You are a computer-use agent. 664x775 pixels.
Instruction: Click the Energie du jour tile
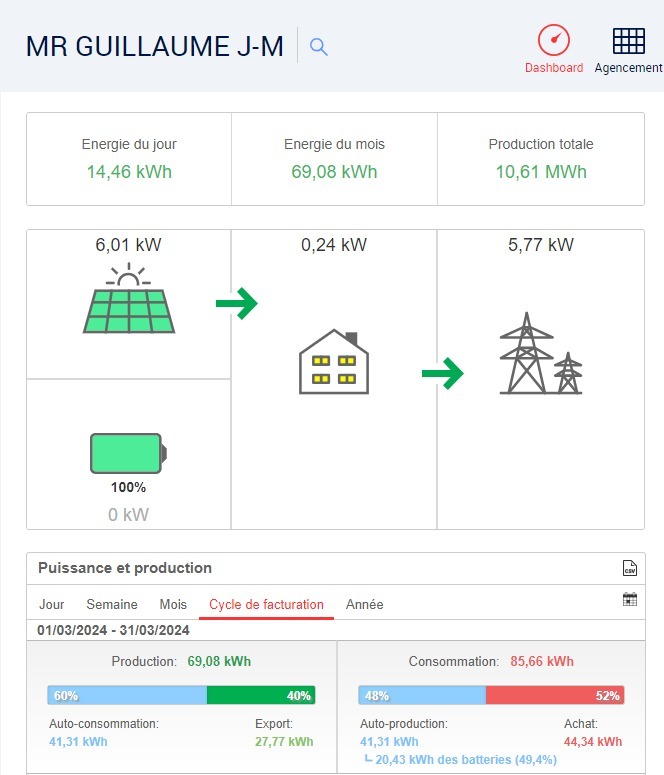[x=129, y=159]
